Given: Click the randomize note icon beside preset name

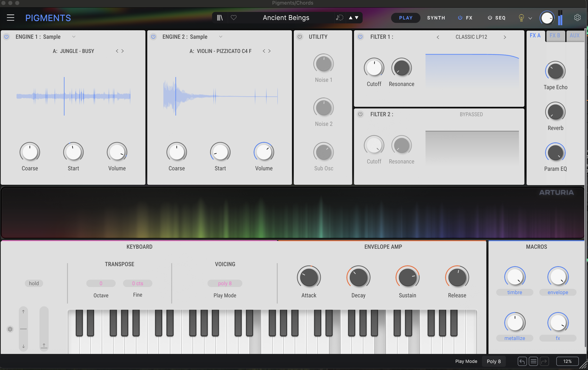Looking at the screenshot, I should click(x=339, y=18).
